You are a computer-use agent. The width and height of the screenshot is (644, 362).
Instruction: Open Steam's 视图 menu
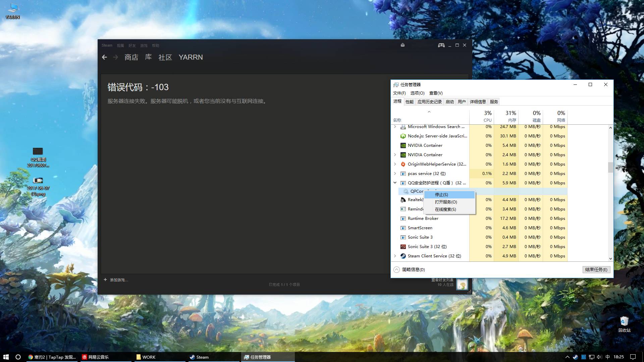click(120, 46)
